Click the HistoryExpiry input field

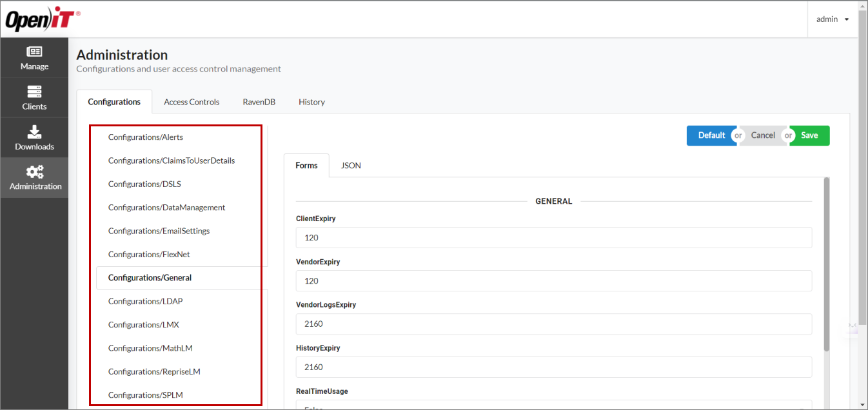tap(554, 367)
